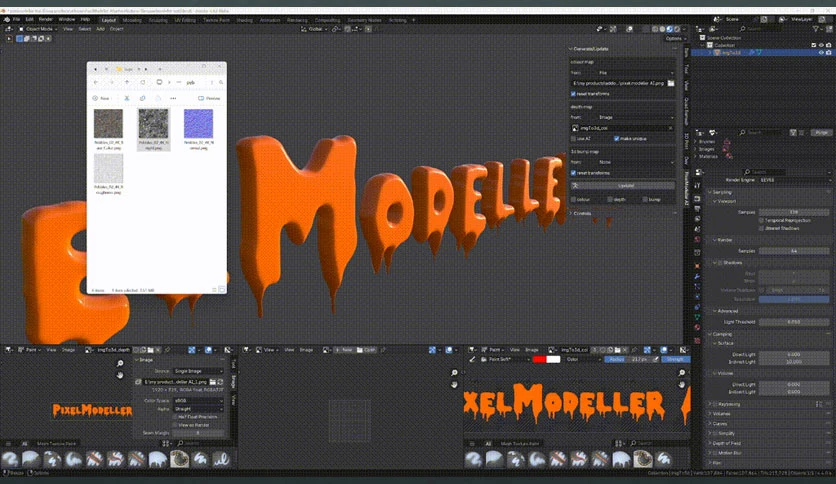This screenshot has width=836, height=484.
Task: Open depth map From dropdown set to Image
Action: 636,117
